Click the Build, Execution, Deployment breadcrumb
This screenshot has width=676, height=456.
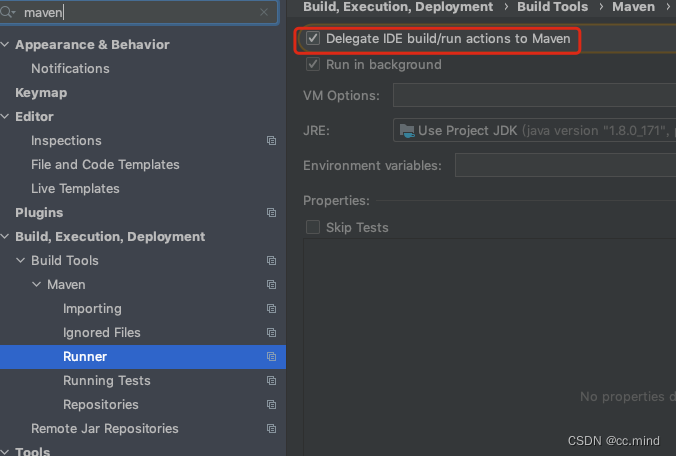[x=398, y=7]
